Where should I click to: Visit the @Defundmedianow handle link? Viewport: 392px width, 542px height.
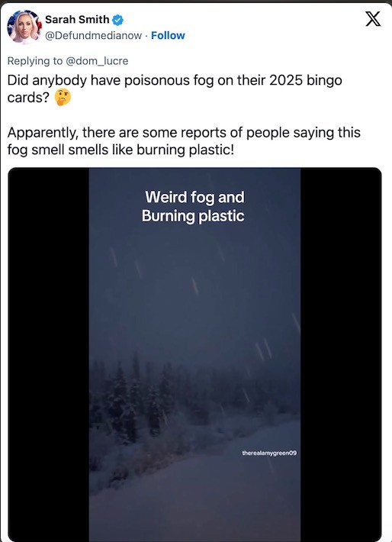(x=94, y=36)
